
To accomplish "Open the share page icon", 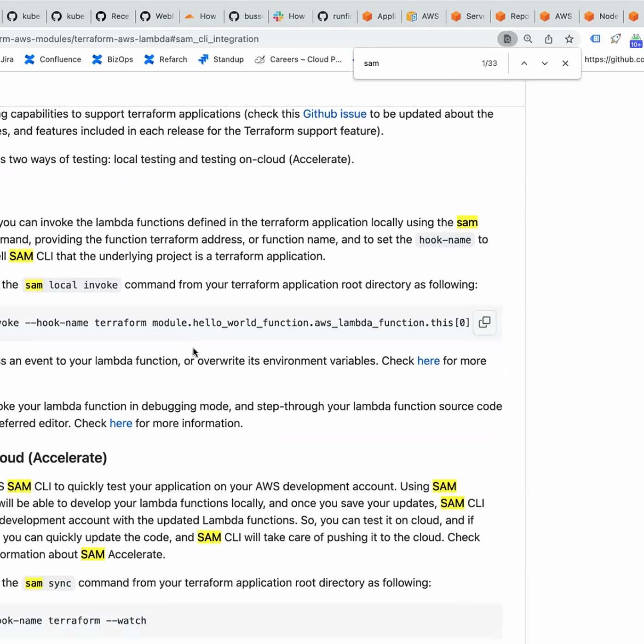I will click(x=548, y=39).
